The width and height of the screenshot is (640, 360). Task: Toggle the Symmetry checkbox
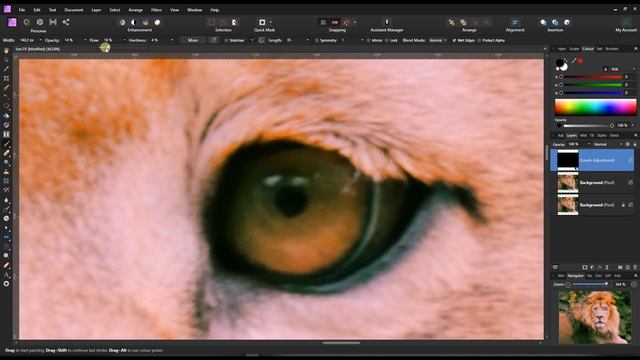click(317, 40)
